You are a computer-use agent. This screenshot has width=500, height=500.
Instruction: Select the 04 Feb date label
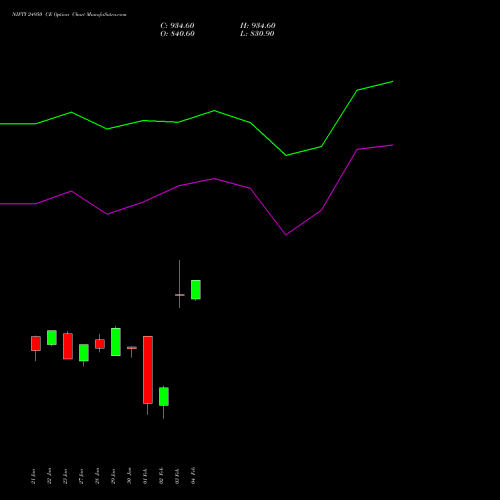[193, 476]
